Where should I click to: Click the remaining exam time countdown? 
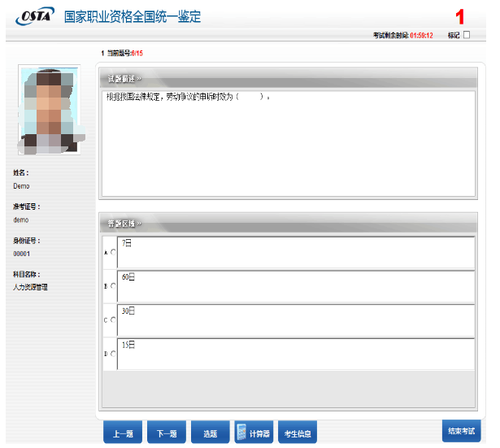420,36
